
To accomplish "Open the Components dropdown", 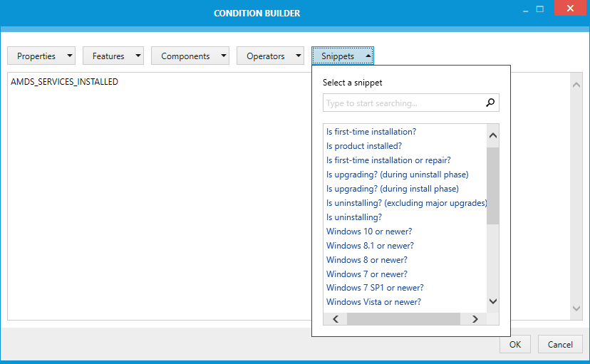I will pos(190,56).
